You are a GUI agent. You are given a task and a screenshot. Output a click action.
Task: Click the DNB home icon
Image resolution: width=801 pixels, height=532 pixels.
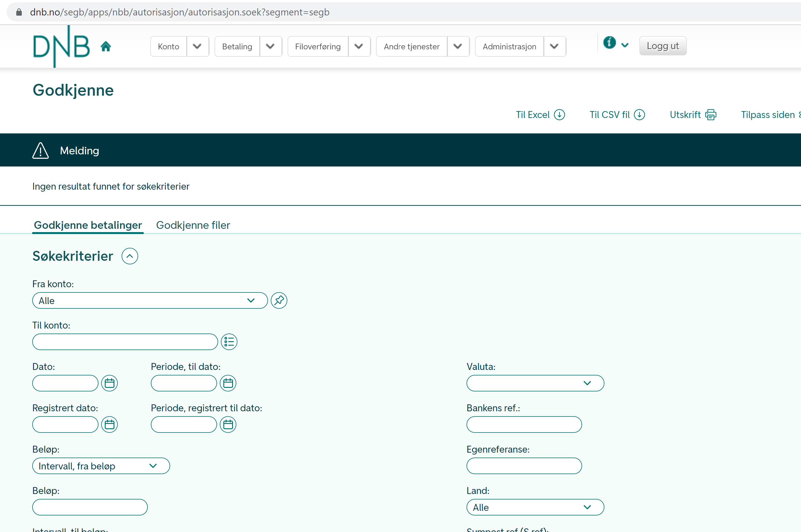point(106,46)
